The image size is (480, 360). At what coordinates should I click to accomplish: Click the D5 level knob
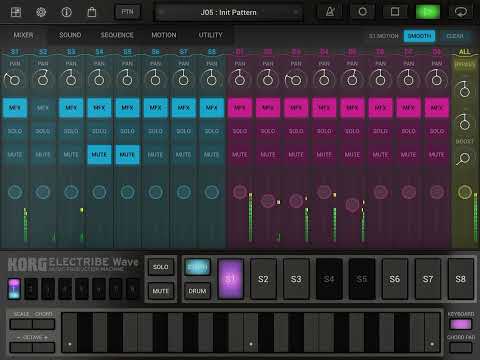pyautogui.click(x=352, y=204)
